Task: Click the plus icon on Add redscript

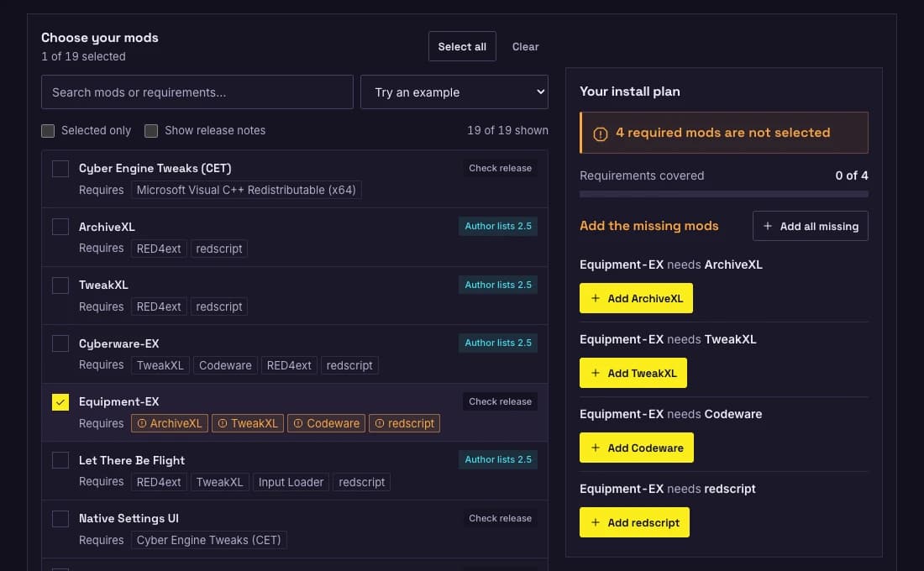Action: (596, 522)
